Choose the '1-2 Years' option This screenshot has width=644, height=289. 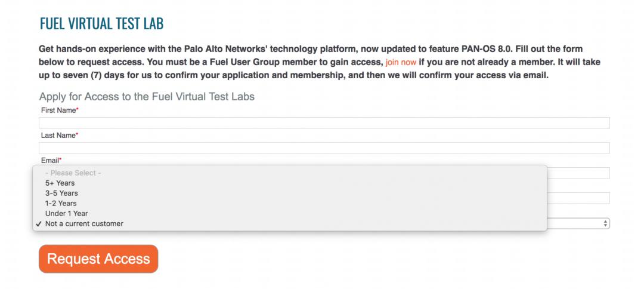coord(61,204)
